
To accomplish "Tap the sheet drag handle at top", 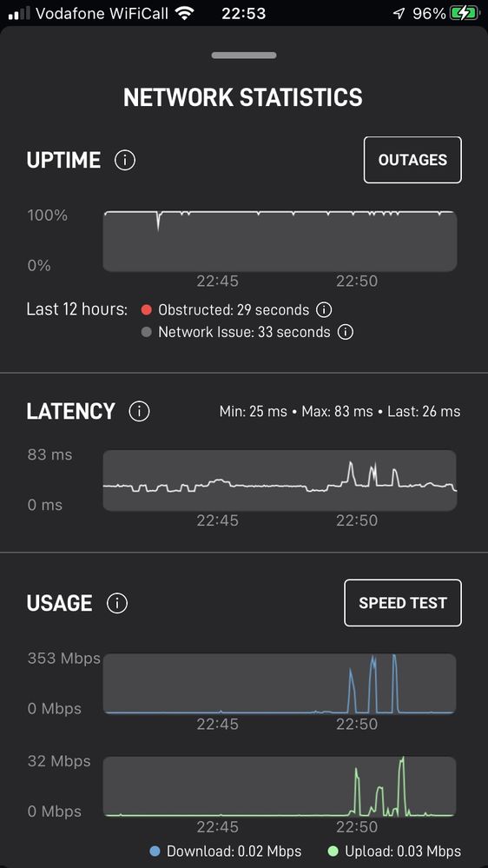I will [243, 56].
